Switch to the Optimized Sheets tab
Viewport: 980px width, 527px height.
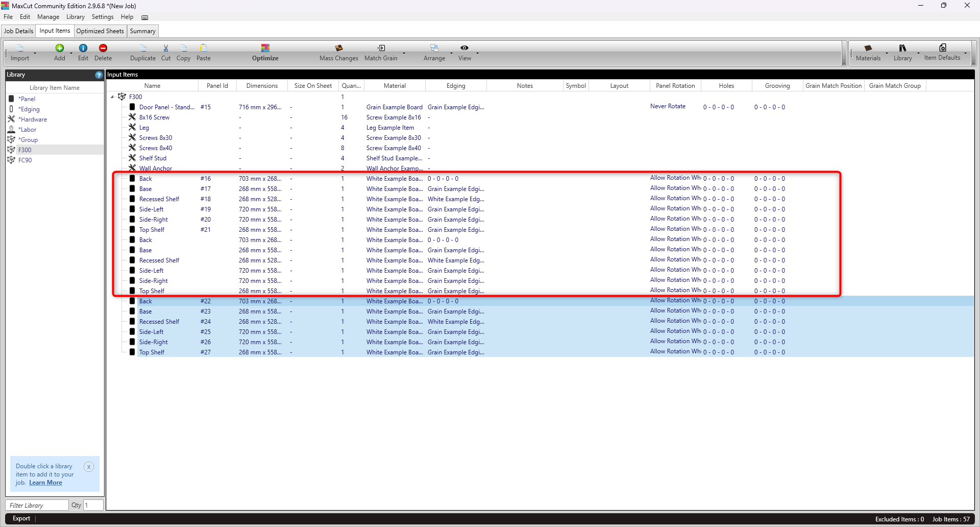pos(100,31)
